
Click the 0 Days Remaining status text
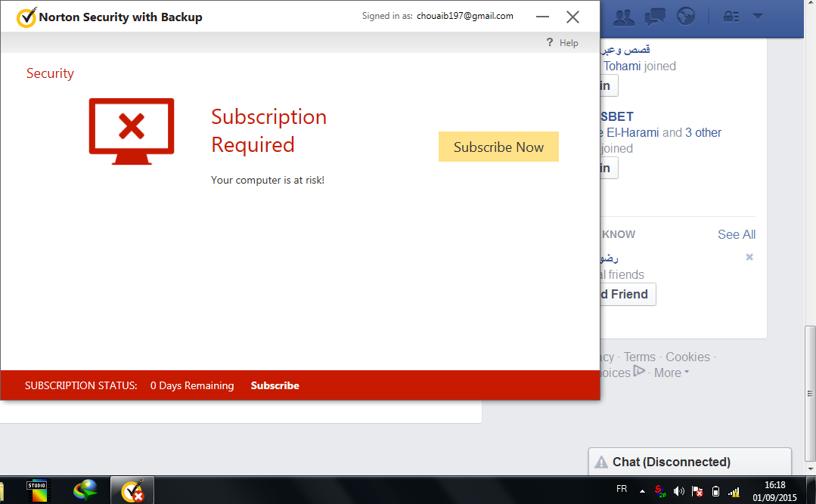pos(192,385)
